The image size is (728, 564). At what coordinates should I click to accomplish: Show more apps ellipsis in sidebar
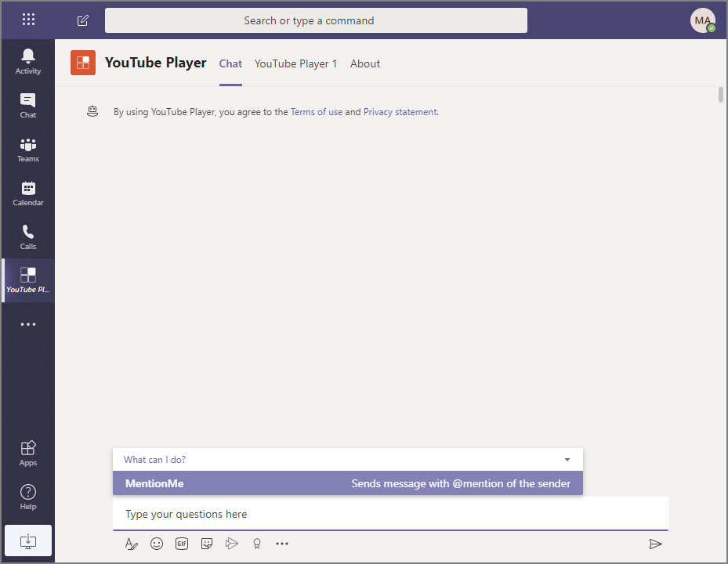click(x=28, y=324)
